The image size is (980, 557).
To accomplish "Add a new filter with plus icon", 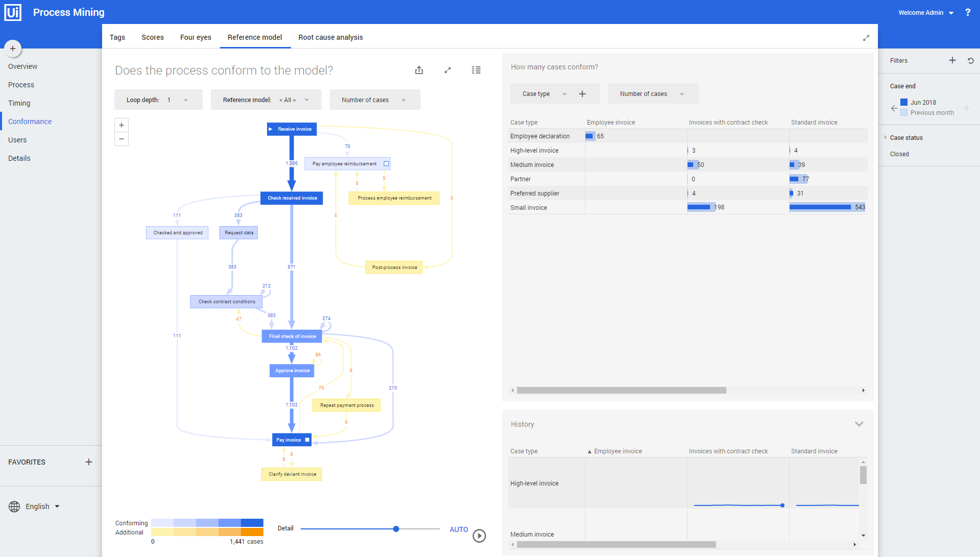I will click(952, 60).
